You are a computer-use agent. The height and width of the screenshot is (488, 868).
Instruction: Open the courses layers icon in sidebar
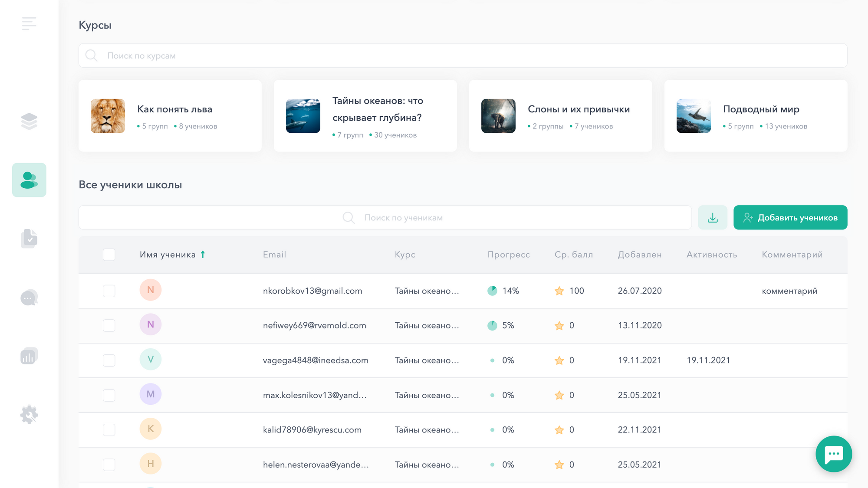tap(29, 121)
